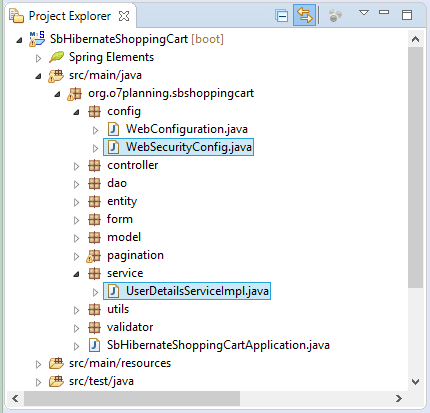Image resolution: width=430 pixels, height=413 pixels.
Task: Open the View Menu dropdown triangle
Action: tap(364, 13)
